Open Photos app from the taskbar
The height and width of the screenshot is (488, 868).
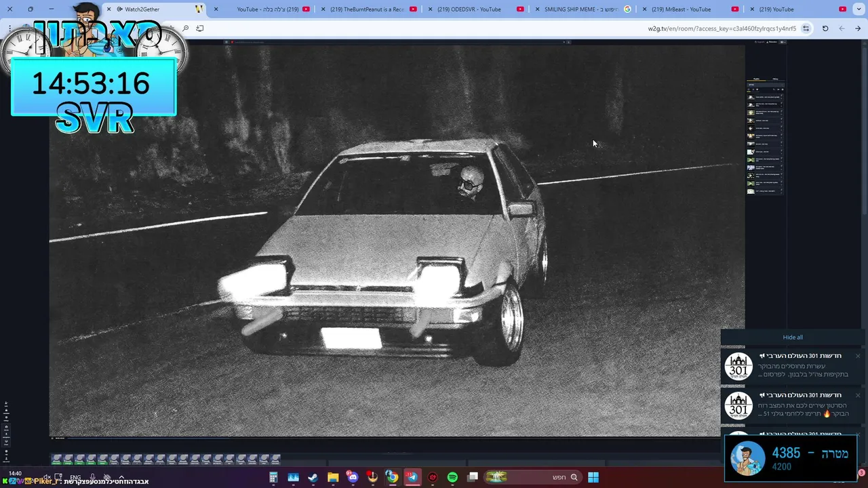point(293,477)
